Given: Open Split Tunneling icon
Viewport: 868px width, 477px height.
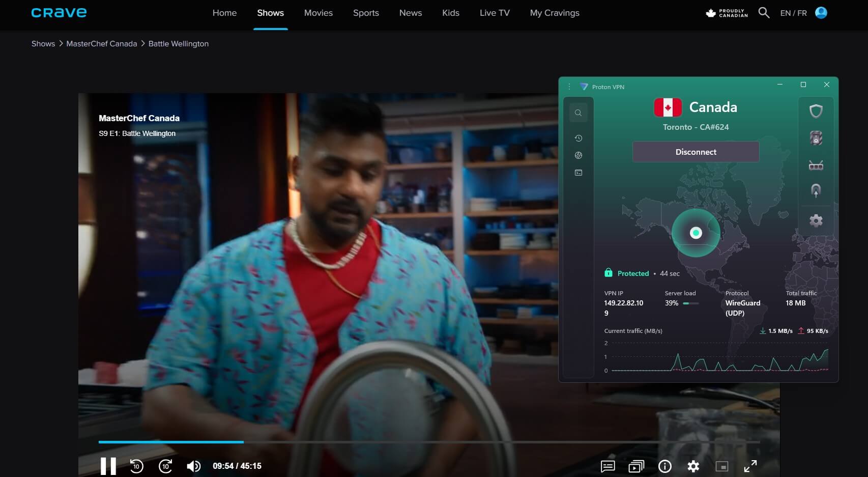Looking at the screenshot, I should pos(816,191).
